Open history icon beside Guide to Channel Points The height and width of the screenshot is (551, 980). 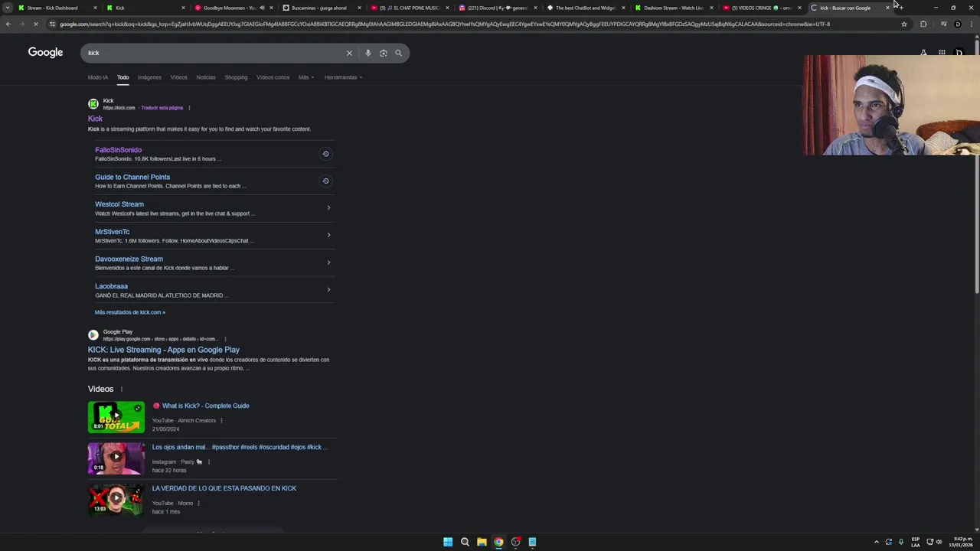pos(325,181)
